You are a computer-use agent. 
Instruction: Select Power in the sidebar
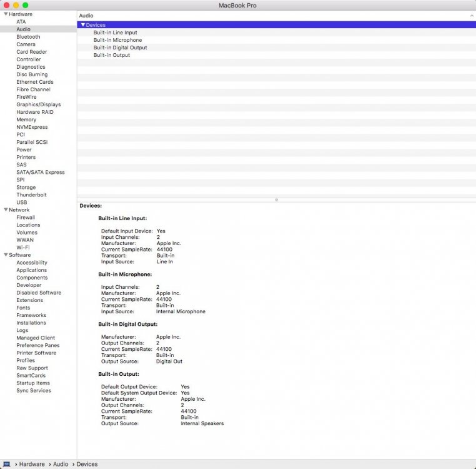[24, 149]
